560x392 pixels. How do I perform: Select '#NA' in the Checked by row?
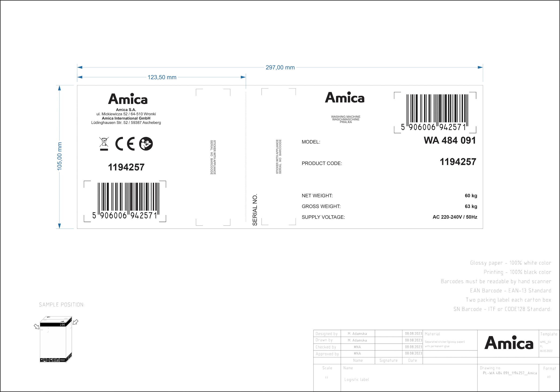pyautogui.click(x=357, y=347)
